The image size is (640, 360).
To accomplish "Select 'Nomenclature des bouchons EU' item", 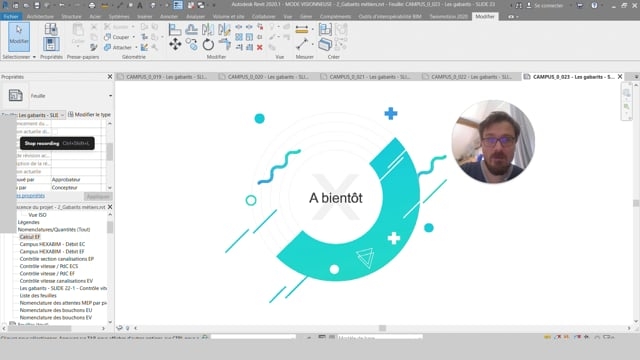I will [x=56, y=310].
